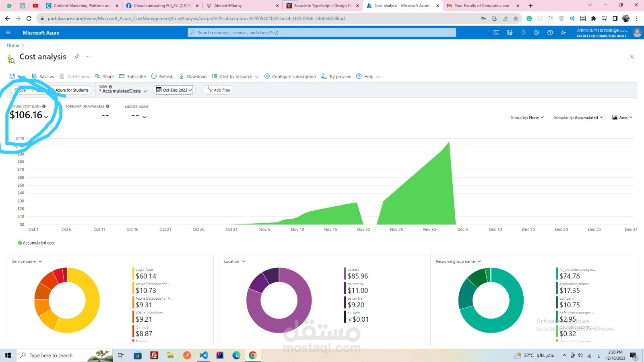Launch Cloud Shell from the Azure header
This screenshot has height=362, width=644.
[x=496, y=33]
